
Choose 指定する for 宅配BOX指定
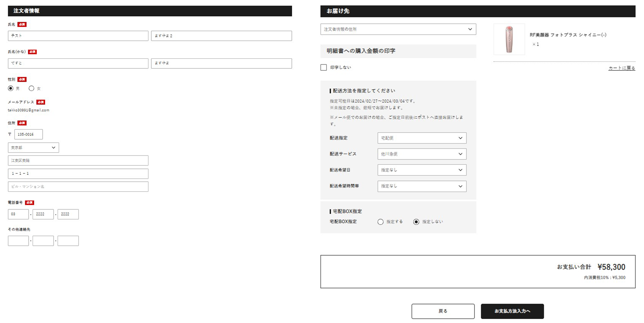tap(380, 222)
